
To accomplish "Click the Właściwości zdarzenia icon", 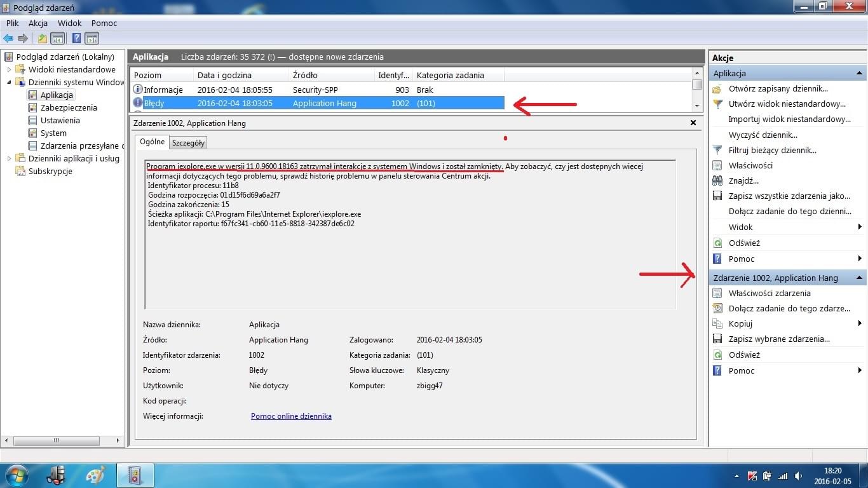I will point(717,294).
